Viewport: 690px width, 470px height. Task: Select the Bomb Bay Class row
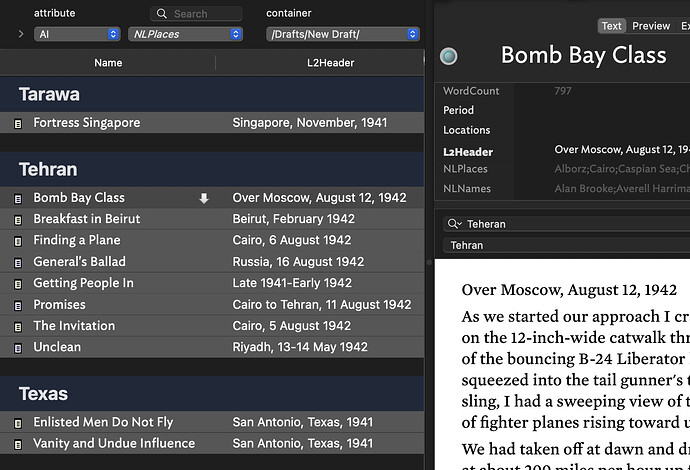click(x=212, y=198)
